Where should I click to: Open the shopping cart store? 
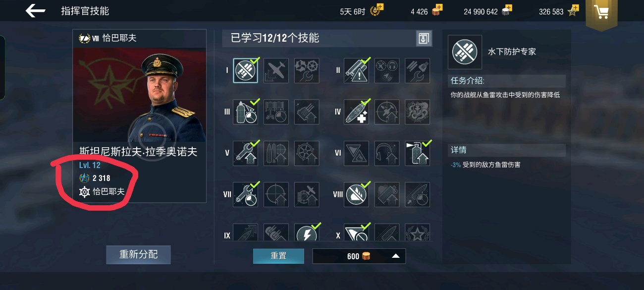pos(601,12)
